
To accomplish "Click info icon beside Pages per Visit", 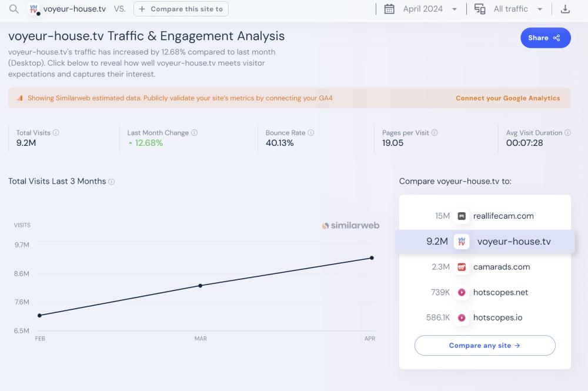I will [x=435, y=133].
